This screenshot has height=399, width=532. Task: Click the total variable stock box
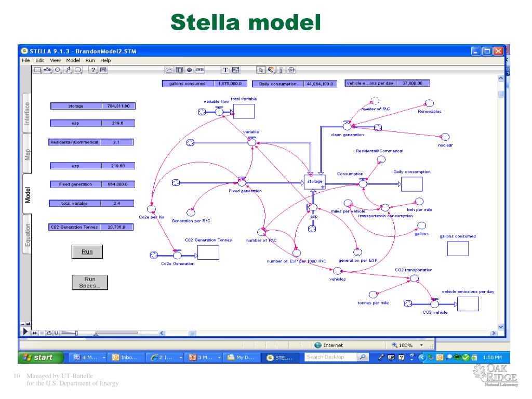pos(244,111)
